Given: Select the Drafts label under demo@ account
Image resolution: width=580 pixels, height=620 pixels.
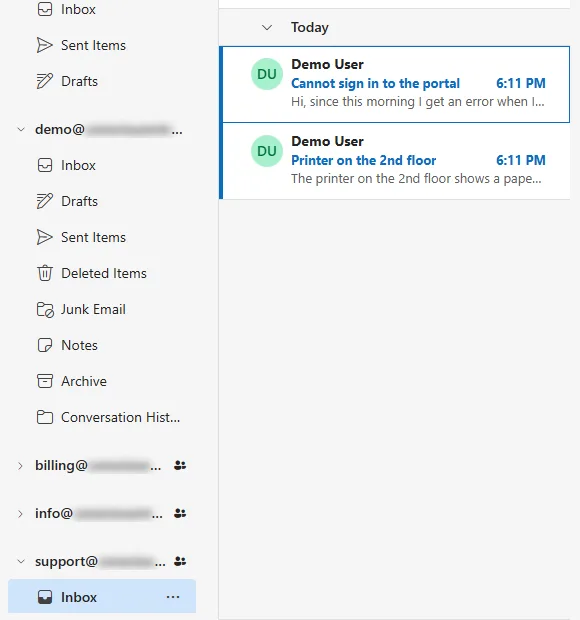Looking at the screenshot, I should tap(79, 201).
